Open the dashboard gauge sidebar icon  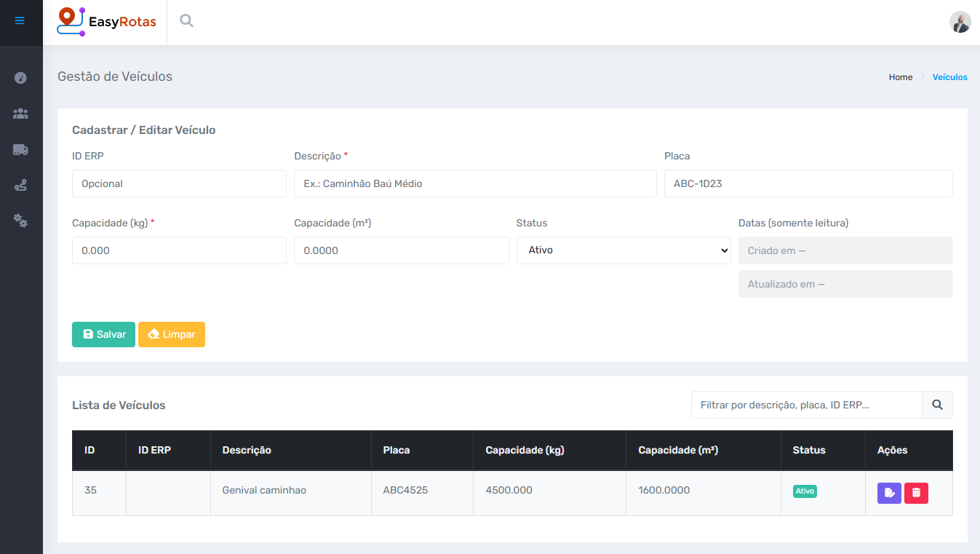coord(20,78)
